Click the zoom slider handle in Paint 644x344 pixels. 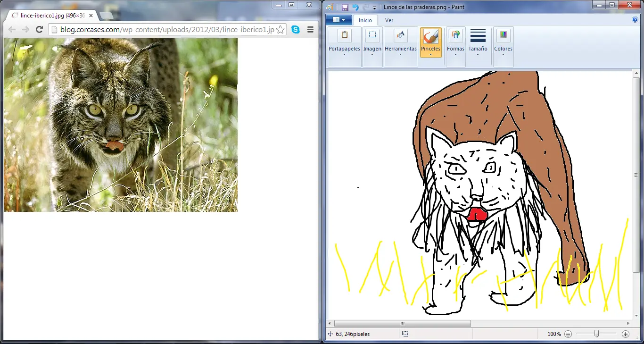[596, 334]
